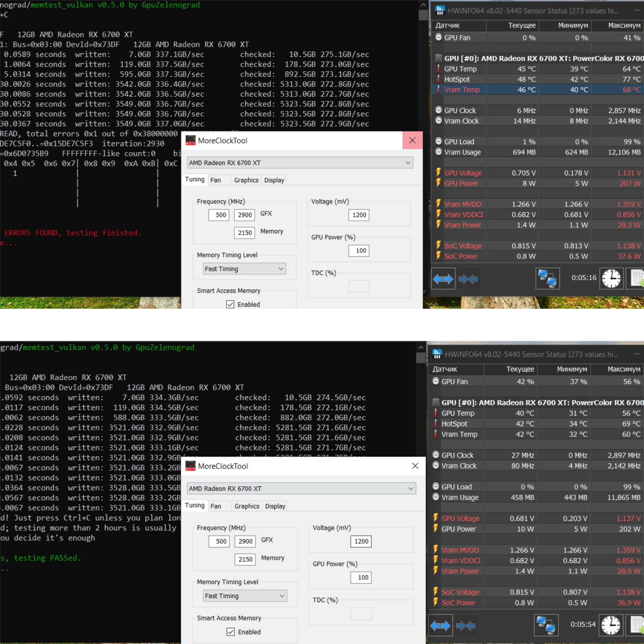
Task: Click scrollbar thumb of ERRORS FOUND console window
Action: 423,15
